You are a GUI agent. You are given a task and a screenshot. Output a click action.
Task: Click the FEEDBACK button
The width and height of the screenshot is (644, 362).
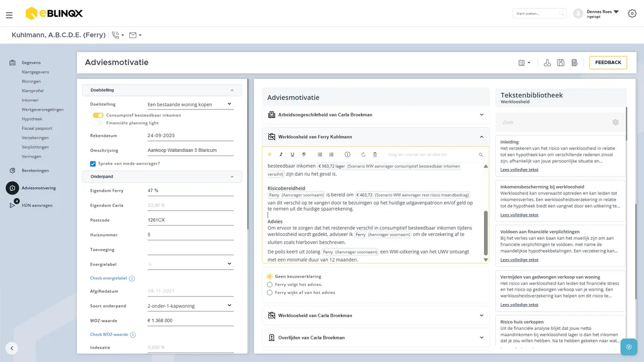click(608, 63)
